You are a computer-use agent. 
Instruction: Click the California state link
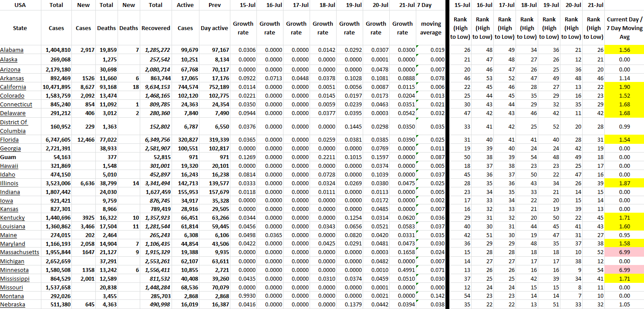(13, 87)
